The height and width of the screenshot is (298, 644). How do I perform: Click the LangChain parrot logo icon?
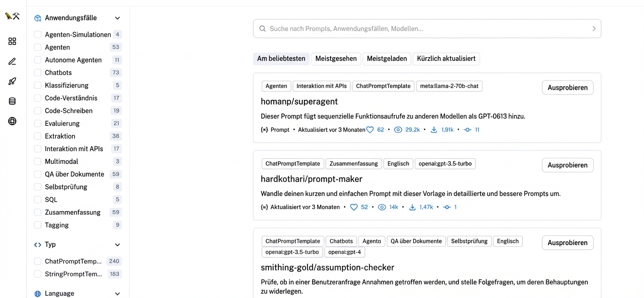coord(12,16)
